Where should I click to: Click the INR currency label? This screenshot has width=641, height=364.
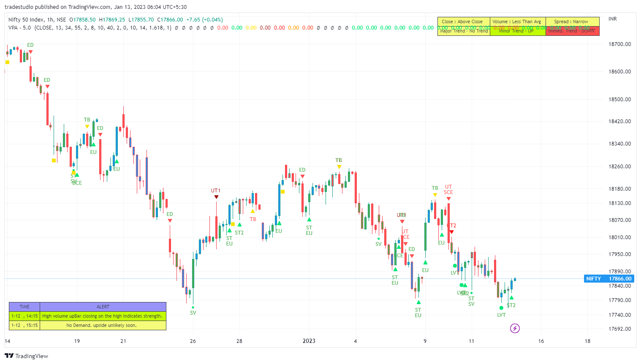coord(613,19)
